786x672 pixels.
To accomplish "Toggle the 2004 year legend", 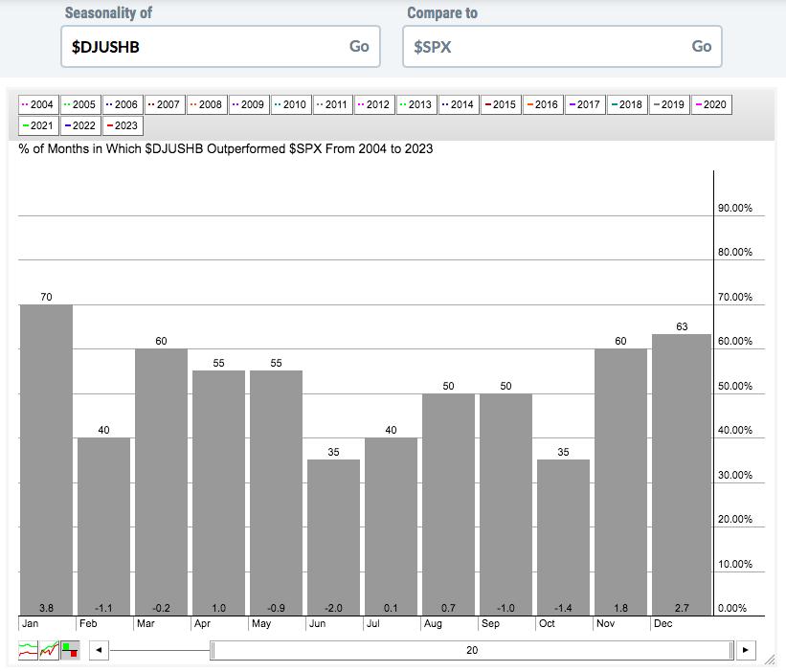I will (39, 104).
